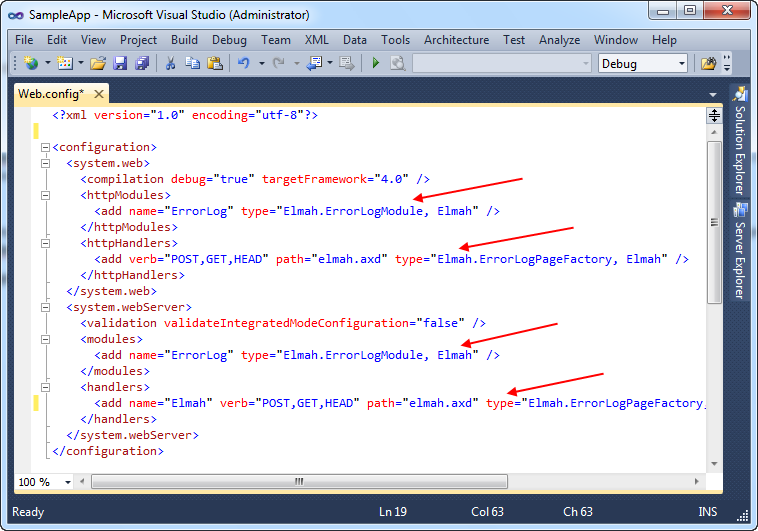Image resolution: width=758 pixels, height=531 pixels.
Task: Click the empty Find combo box
Action: pyautogui.click(x=502, y=63)
